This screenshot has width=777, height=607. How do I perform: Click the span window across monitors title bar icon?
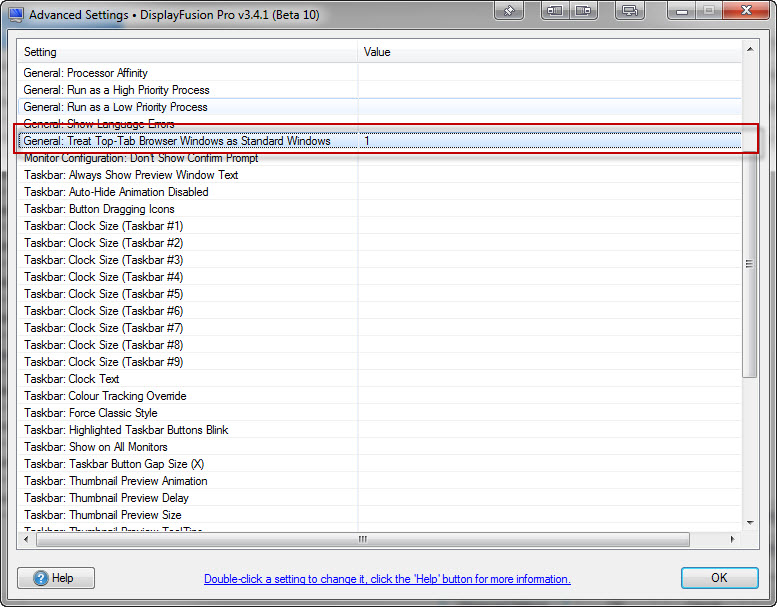[629, 11]
